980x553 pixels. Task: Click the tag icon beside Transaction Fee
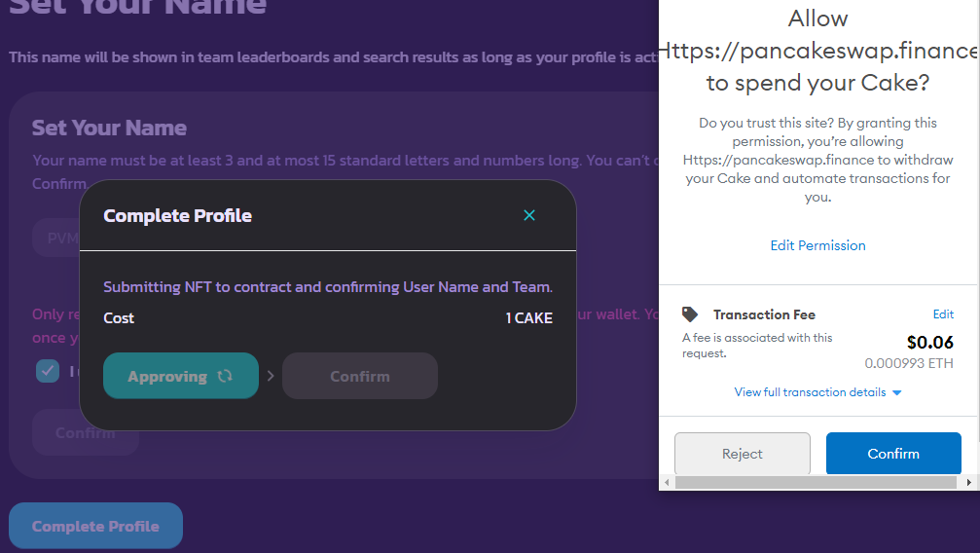(689, 314)
